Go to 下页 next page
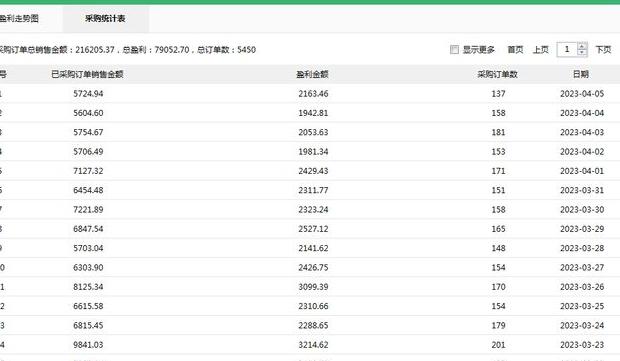Viewport: 620px width, 361px height. (x=603, y=49)
